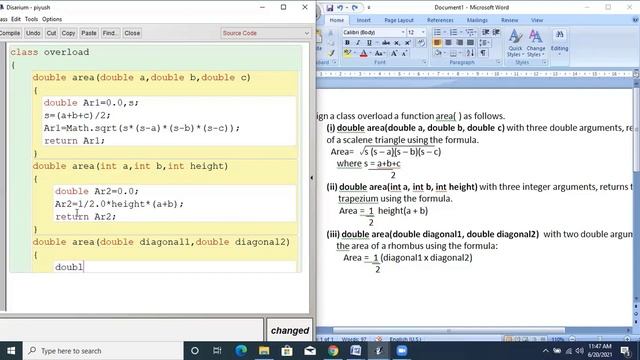Viewport: 640px width, 360px height.
Task: Toggle Underline formatting in Word ribbon
Action: (369, 43)
